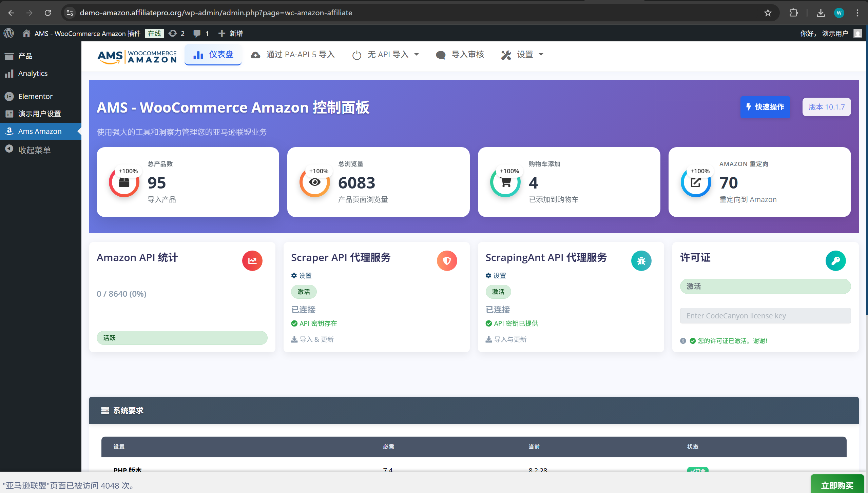Viewport: 868px width, 493px height.
Task: Open 设置 link in ScrapingAnt API card
Action: [x=496, y=276]
